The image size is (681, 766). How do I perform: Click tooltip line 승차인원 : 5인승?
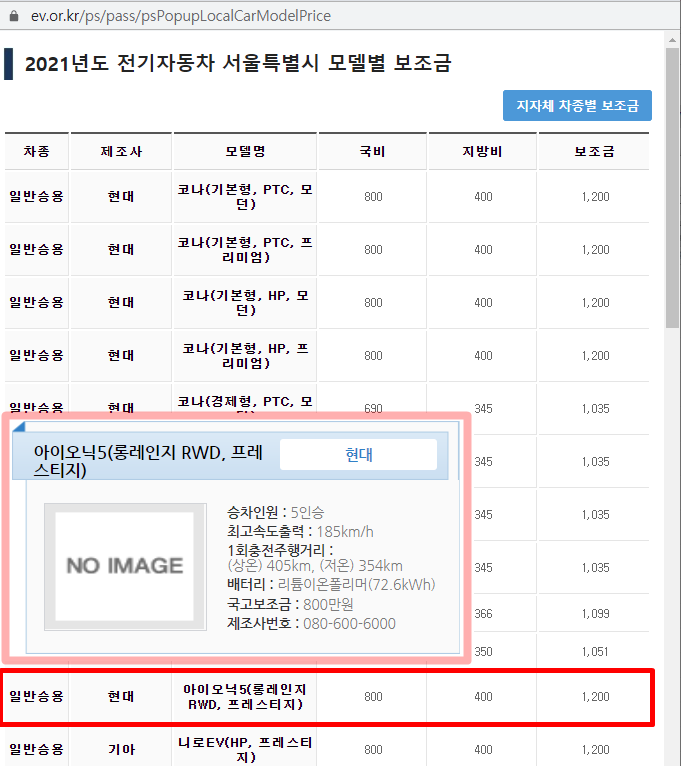point(276,512)
